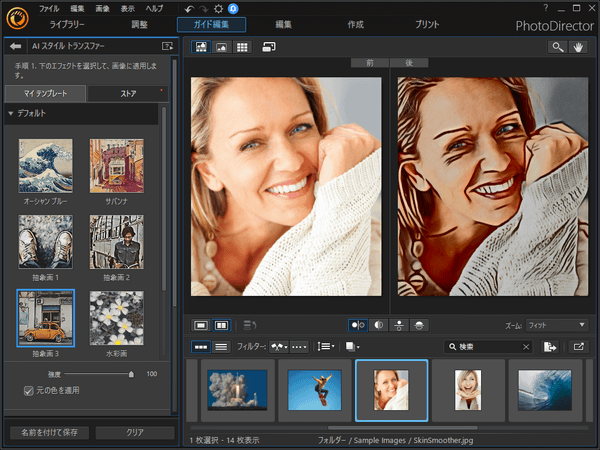Open the panel help icon beside AI スタイル title
Screen dimensions: 600x450
coord(167,46)
